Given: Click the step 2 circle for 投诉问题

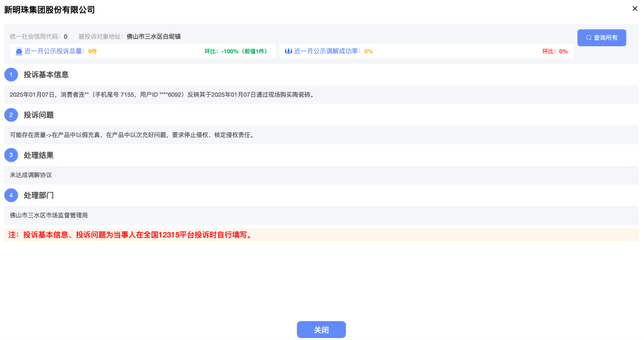Looking at the screenshot, I should (11, 115).
